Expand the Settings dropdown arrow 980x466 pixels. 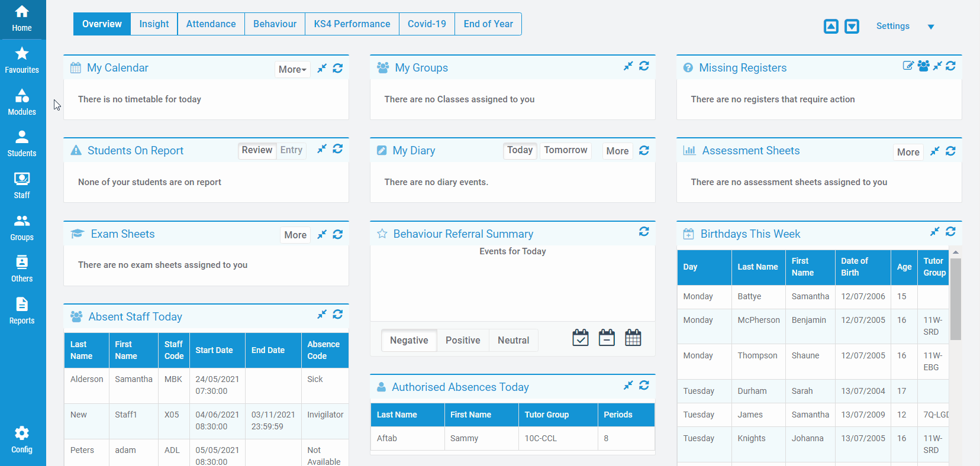(x=931, y=27)
